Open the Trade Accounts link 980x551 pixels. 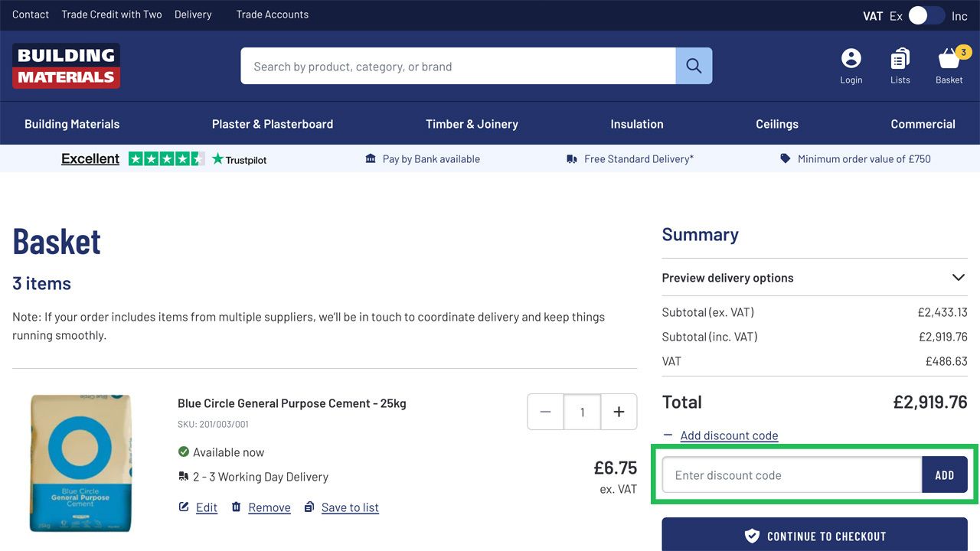click(272, 14)
